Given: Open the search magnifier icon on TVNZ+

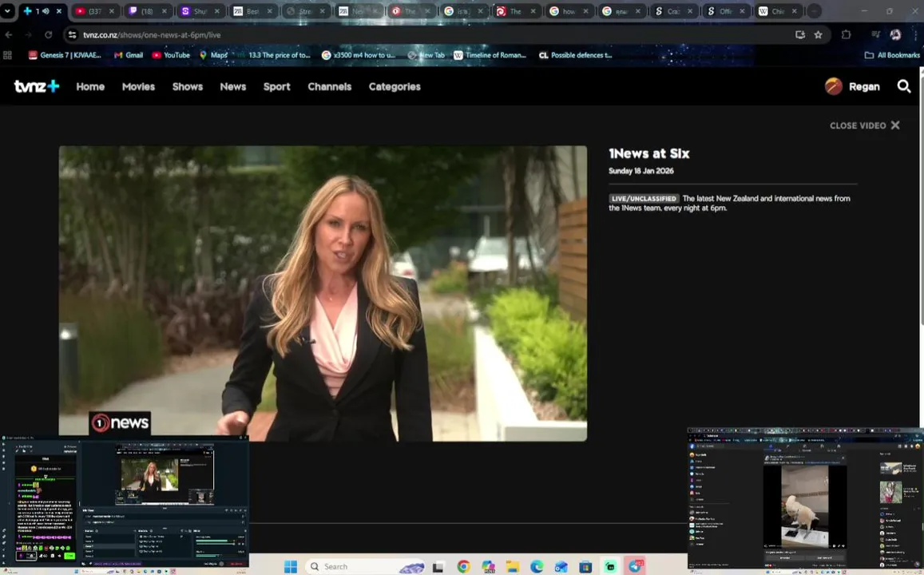Looking at the screenshot, I should coord(903,86).
